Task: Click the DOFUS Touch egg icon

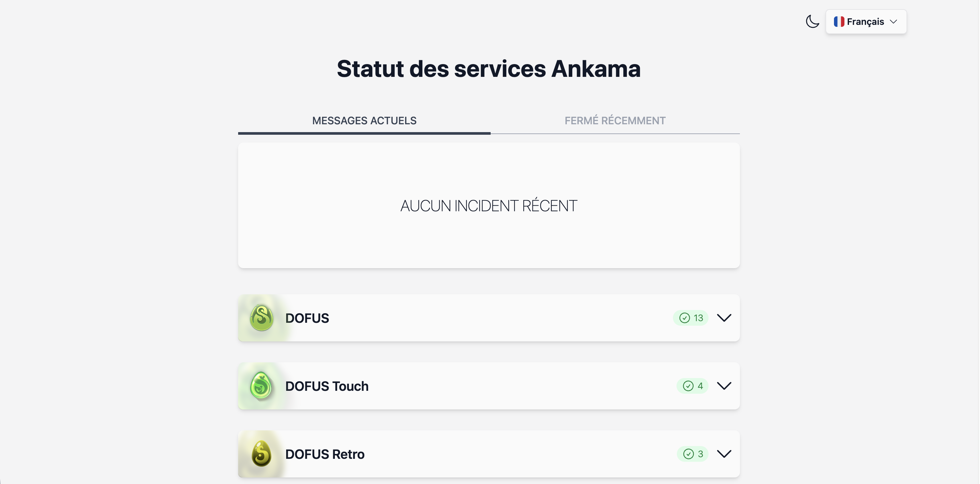Action: point(261,385)
